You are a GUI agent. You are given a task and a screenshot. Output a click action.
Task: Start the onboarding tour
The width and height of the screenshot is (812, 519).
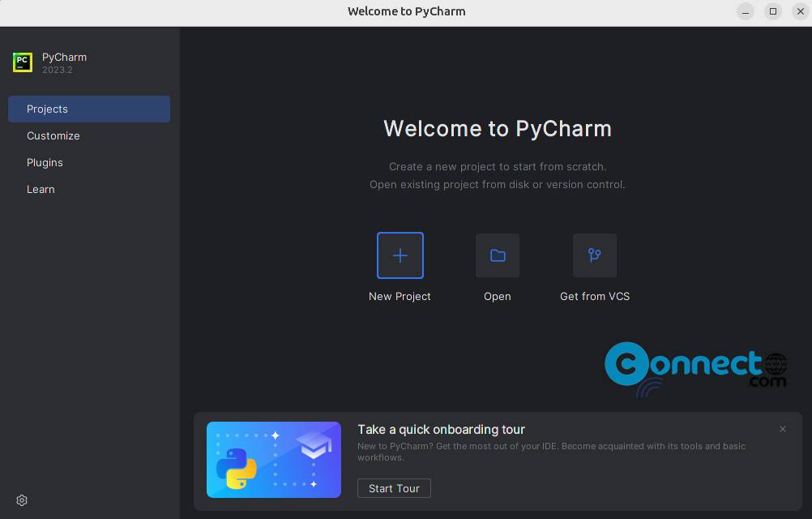coord(394,488)
